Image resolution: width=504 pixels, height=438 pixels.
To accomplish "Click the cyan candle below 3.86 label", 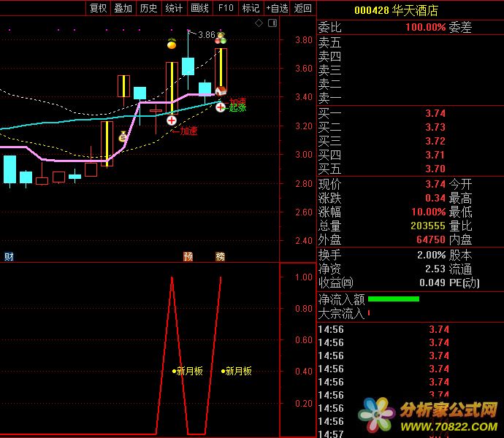I will [x=188, y=66].
